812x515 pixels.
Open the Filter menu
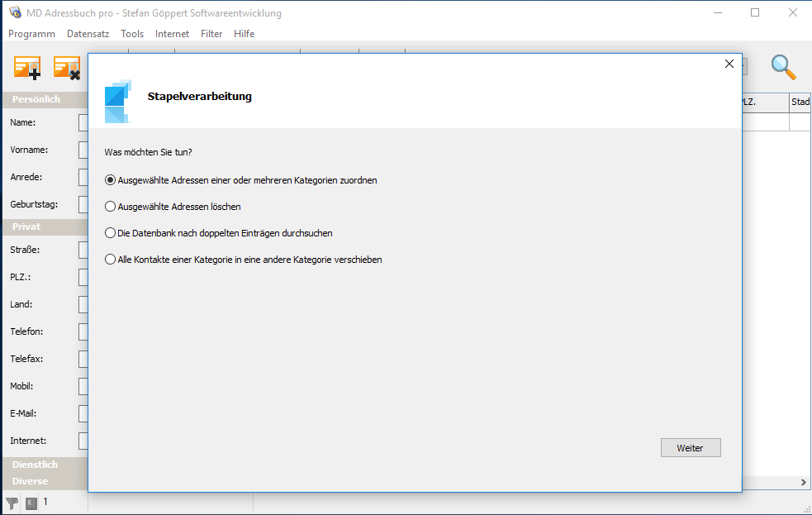coord(211,34)
